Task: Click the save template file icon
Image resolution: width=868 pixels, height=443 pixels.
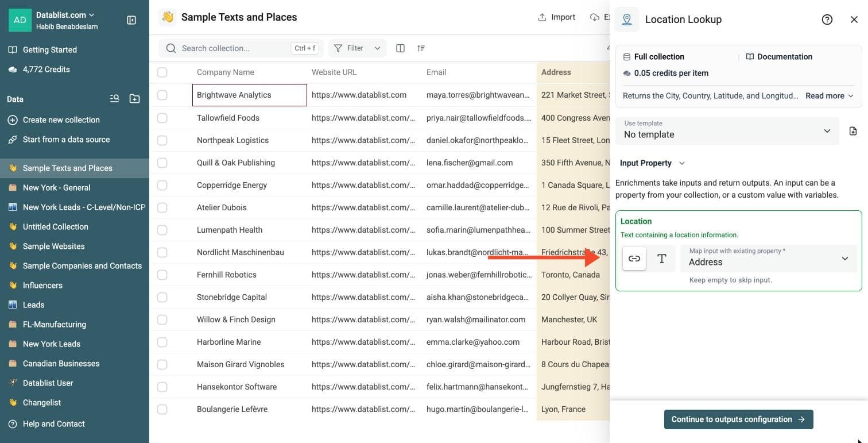Action: click(x=853, y=131)
